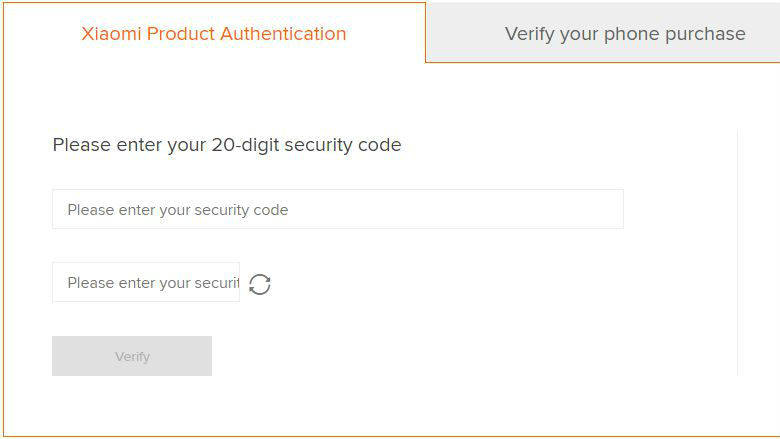Choose the gray phone purchase verification tab

coord(624,34)
